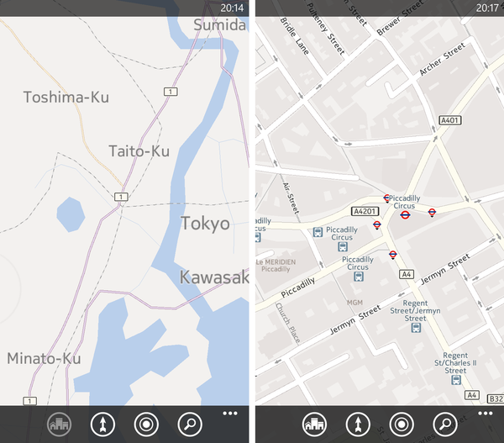Select the Minato-Ku label
The image size is (504, 443).
click(x=44, y=358)
